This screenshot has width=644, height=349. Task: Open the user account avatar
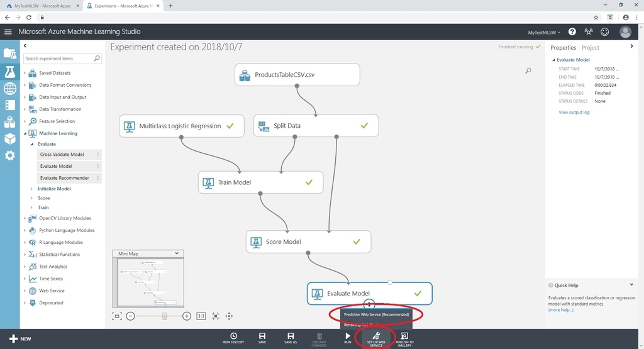pos(625,31)
